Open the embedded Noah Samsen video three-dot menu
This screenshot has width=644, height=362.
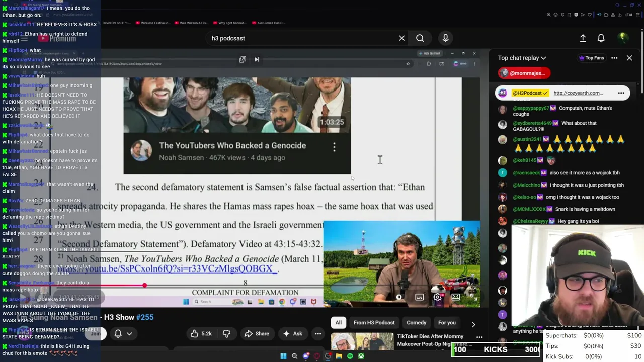334,147
